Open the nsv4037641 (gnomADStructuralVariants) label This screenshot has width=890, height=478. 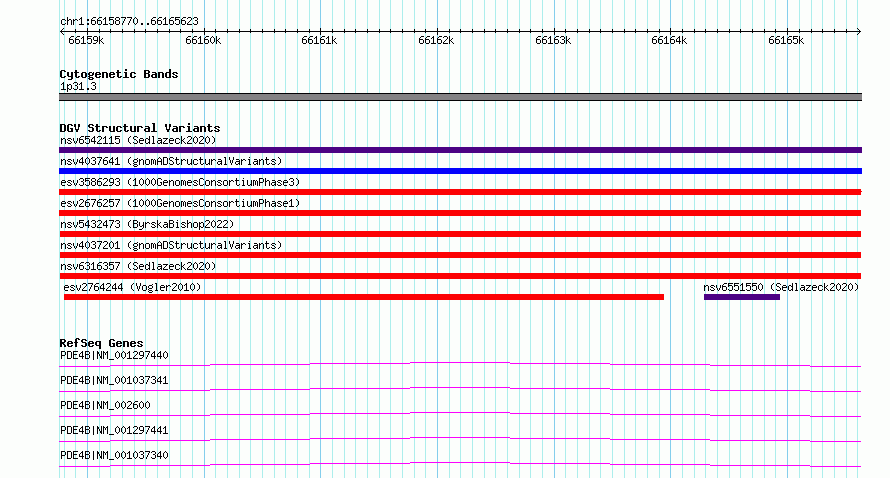point(171,161)
